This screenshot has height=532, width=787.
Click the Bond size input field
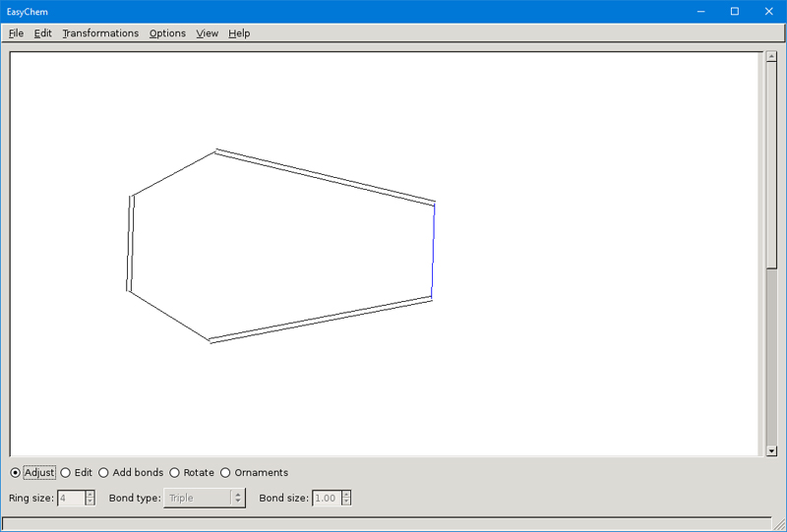point(327,499)
